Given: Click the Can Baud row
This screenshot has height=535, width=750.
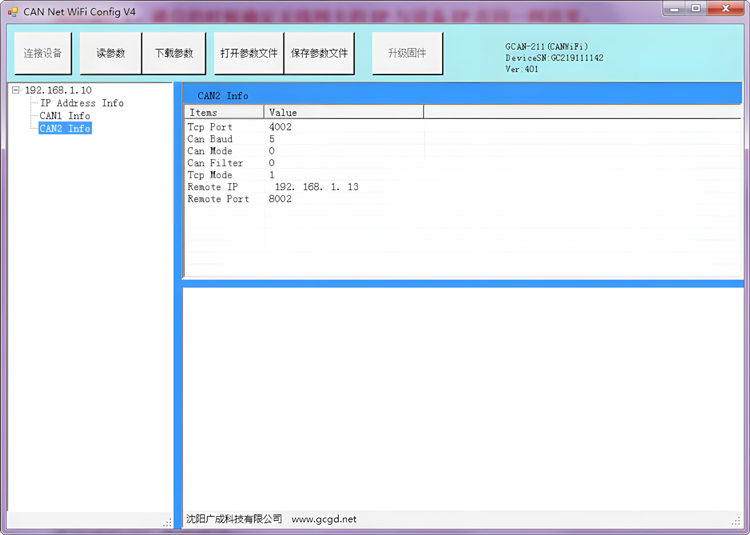Looking at the screenshot, I should point(210,139).
